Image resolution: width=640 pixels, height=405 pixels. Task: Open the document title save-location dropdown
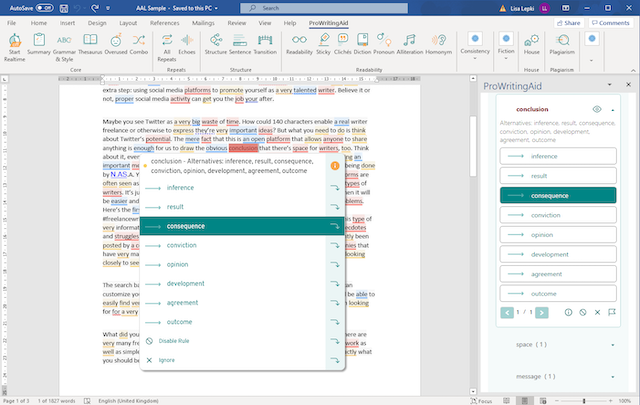(x=216, y=8)
